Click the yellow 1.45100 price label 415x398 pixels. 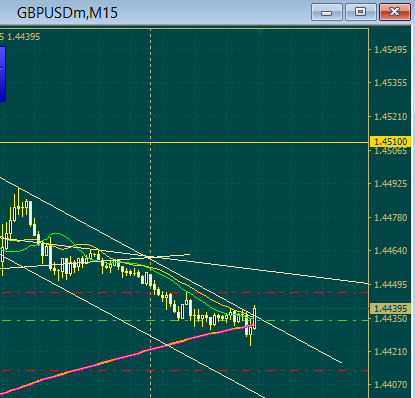coord(391,142)
